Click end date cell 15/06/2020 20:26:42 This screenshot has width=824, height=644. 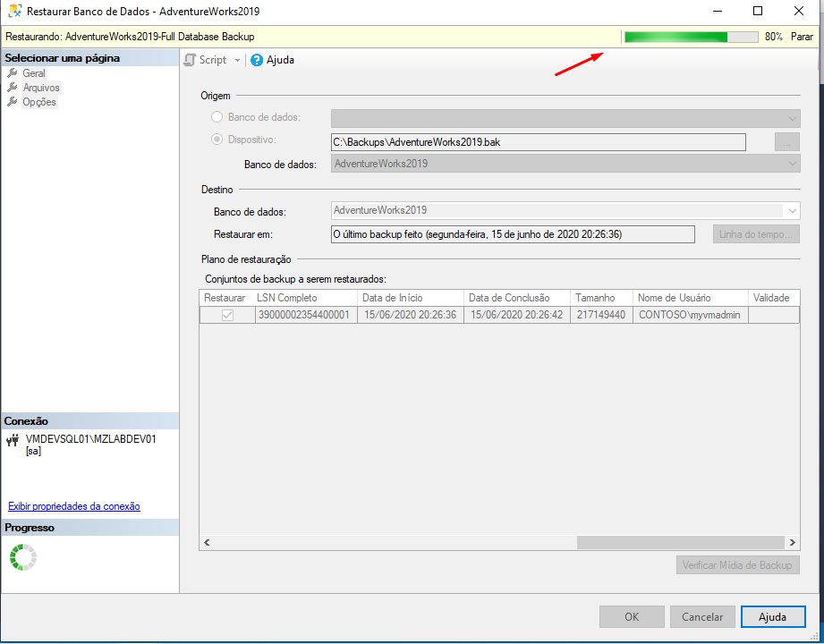517,315
